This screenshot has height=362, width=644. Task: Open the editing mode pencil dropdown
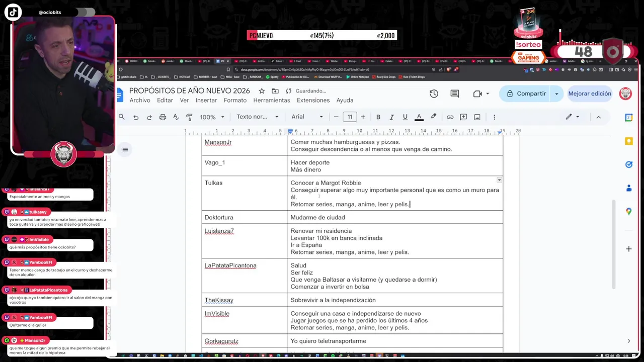(x=573, y=117)
